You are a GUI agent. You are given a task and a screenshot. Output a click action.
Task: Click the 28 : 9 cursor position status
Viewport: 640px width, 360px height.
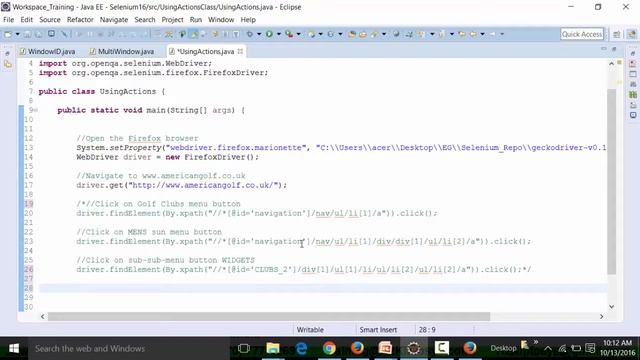[x=427, y=330]
